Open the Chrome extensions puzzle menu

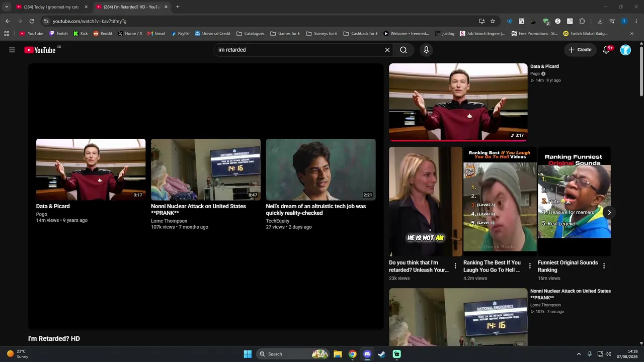point(582,21)
